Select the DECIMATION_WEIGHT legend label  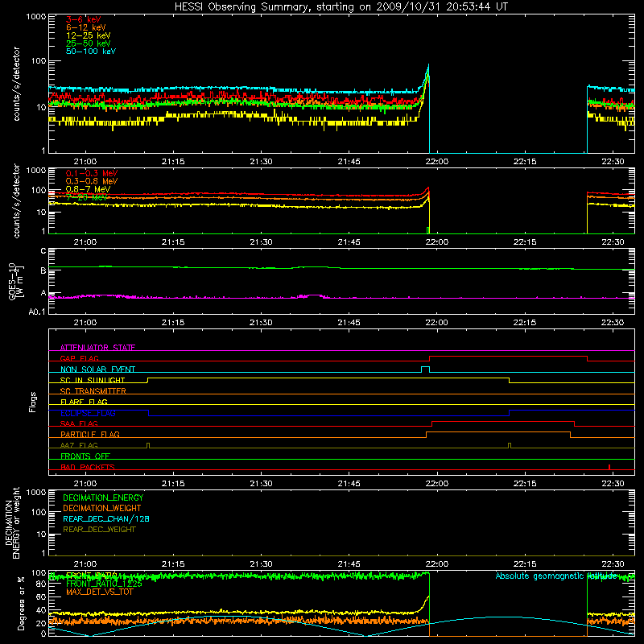pos(102,508)
